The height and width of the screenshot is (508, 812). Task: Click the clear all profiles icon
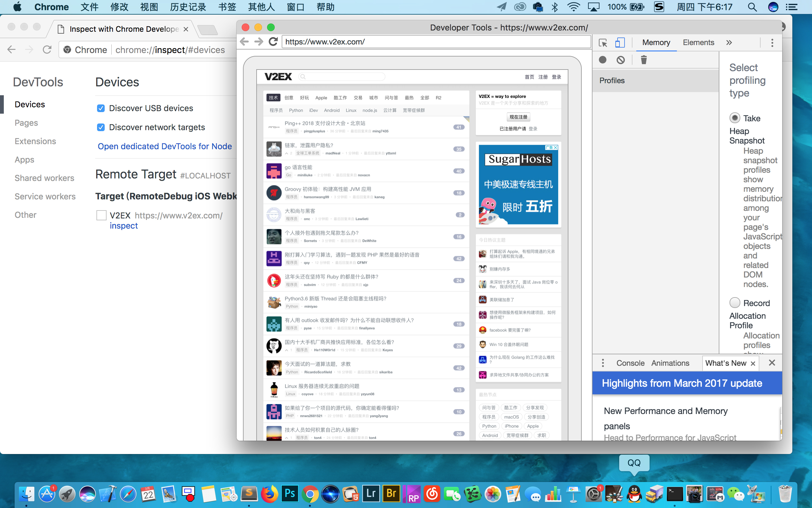(621, 60)
